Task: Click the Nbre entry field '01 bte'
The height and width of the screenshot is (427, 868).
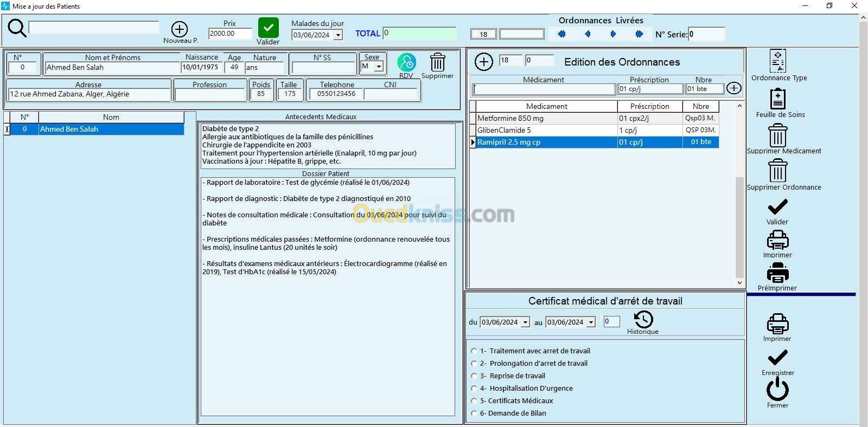Action: [704, 89]
